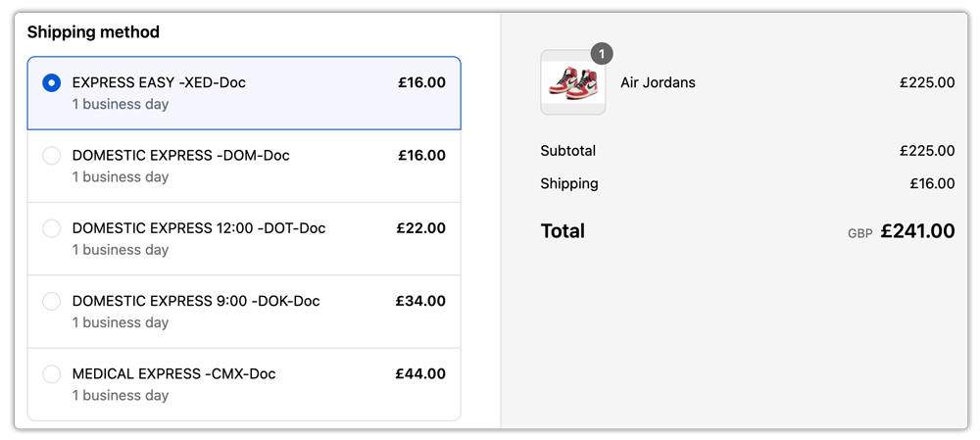Image resolution: width=980 pixels, height=440 pixels.
Task: Click the DOMESTIC EXPRESS -DOM-Doc option label
Action: click(x=180, y=156)
